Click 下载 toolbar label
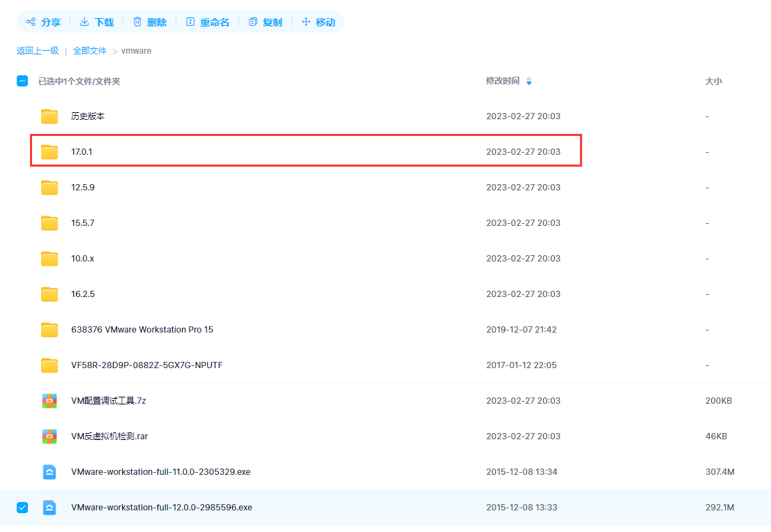This screenshot has width=771, height=532. pos(104,22)
